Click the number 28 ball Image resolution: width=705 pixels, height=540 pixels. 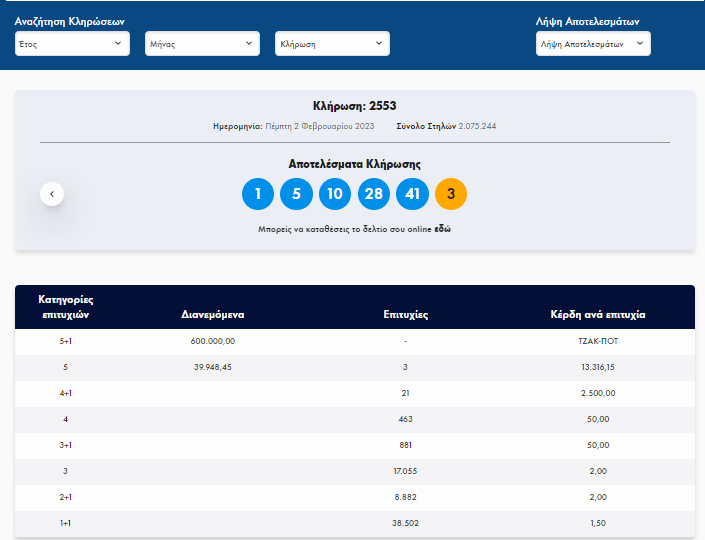pyautogui.click(x=373, y=194)
